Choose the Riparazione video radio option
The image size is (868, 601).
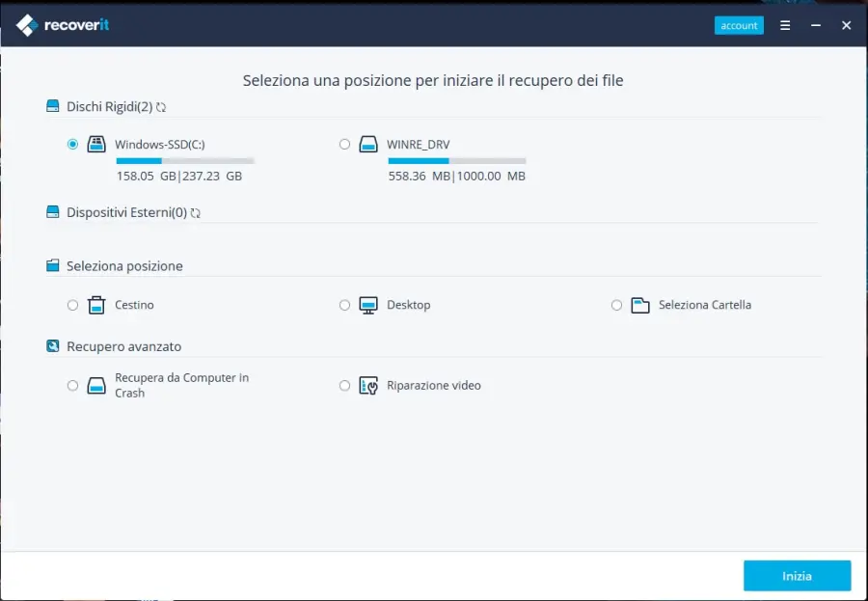coord(344,385)
